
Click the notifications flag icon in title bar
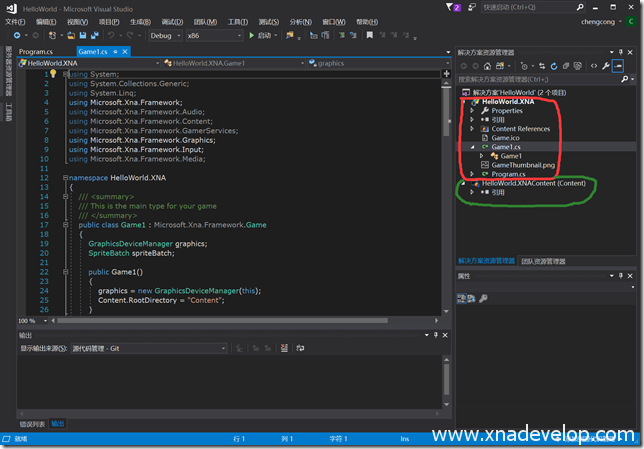456,7
